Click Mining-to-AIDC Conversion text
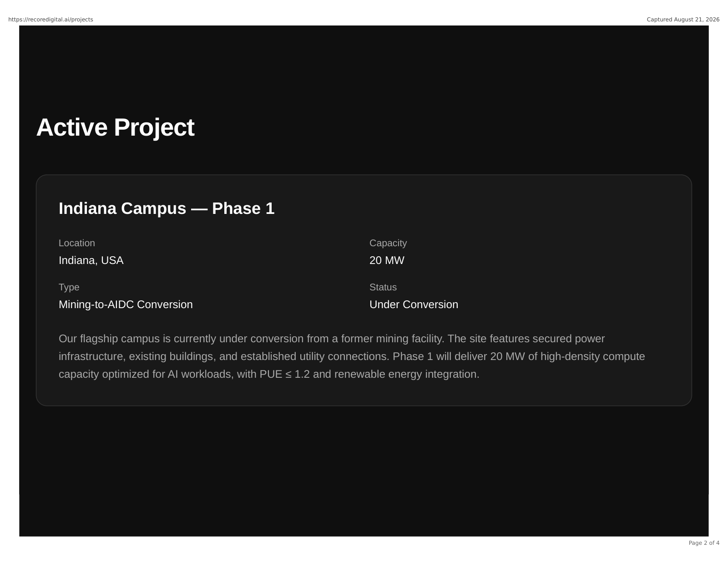Image resolution: width=728 pixels, height=563 pixels. 126,304
